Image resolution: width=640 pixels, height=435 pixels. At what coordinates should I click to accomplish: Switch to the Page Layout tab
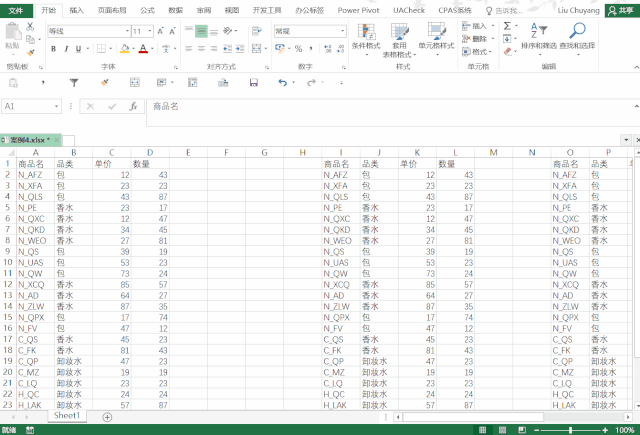112,10
